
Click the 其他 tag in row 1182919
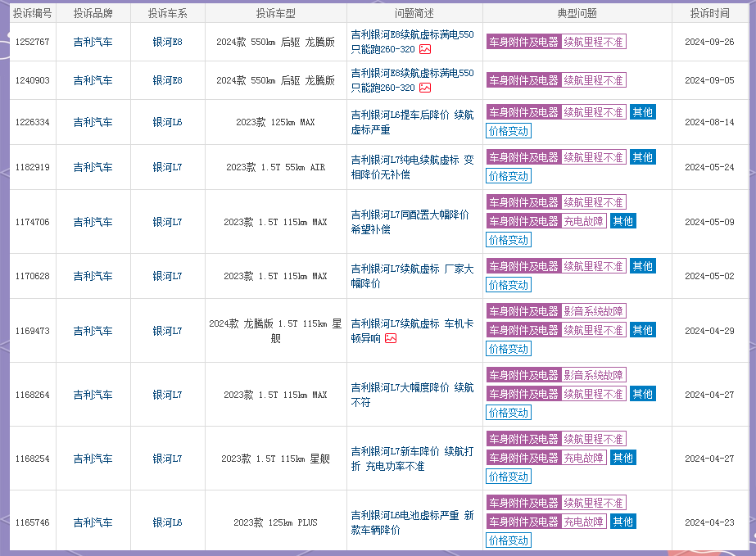point(642,157)
